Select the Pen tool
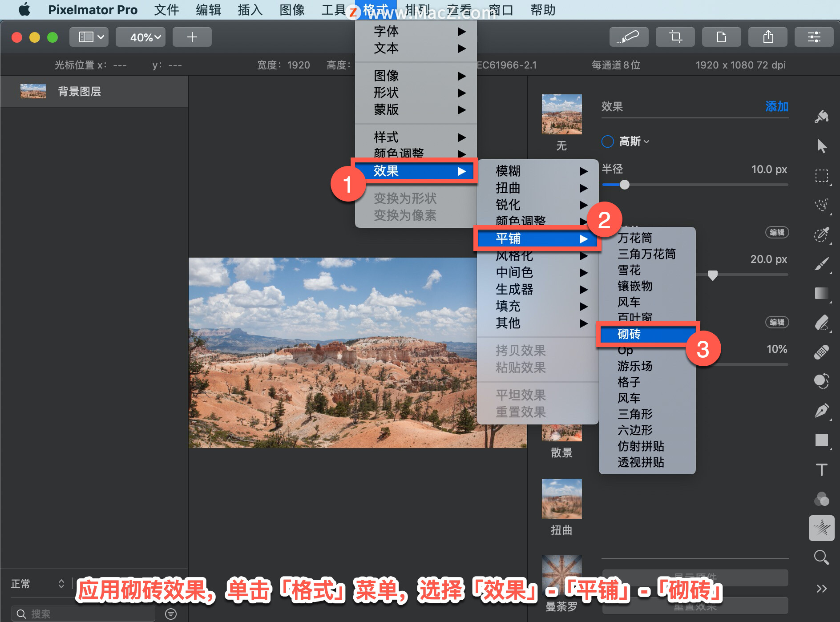The image size is (840, 622). coord(821,411)
